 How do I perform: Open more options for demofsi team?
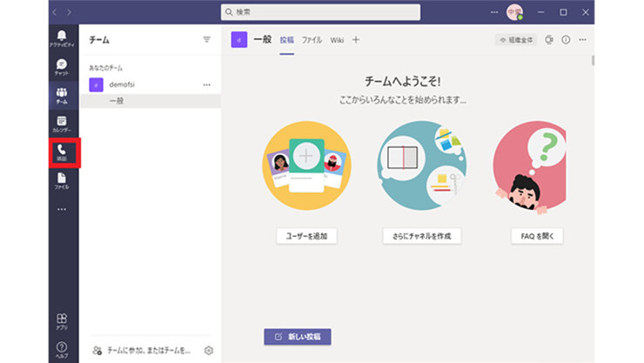[206, 84]
